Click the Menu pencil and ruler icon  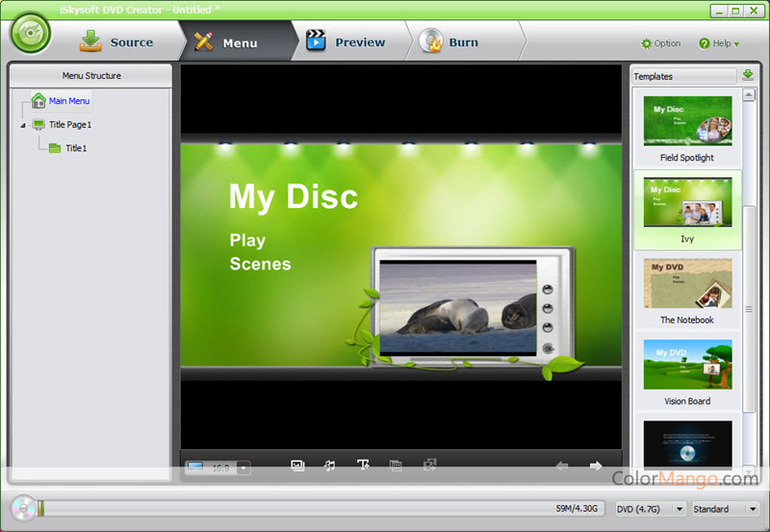[204, 41]
